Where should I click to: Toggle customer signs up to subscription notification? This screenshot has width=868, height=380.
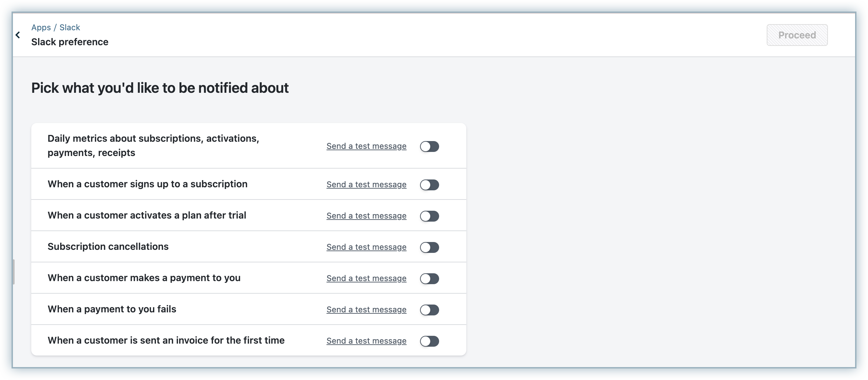pyautogui.click(x=429, y=185)
